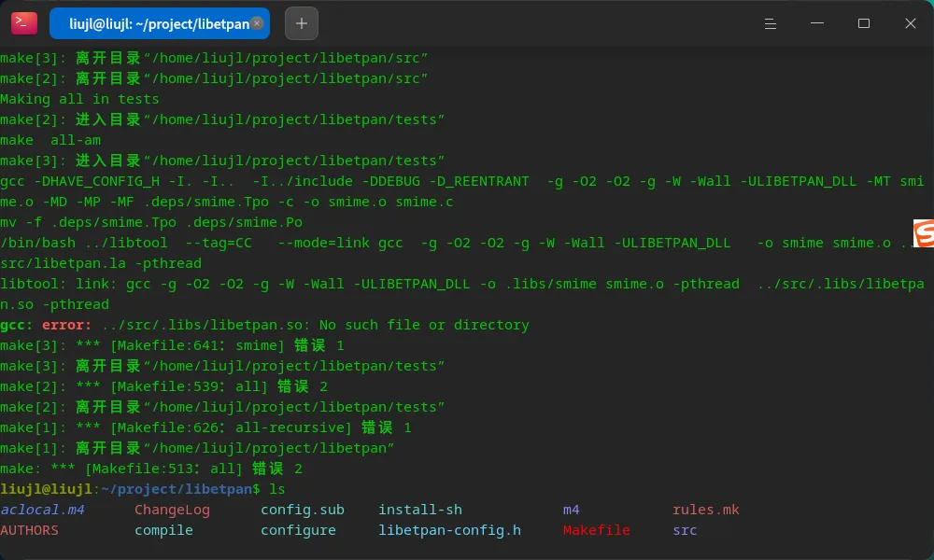The height and width of the screenshot is (560, 934).
Task: Click file name compile
Action: pyautogui.click(x=163, y=530)
